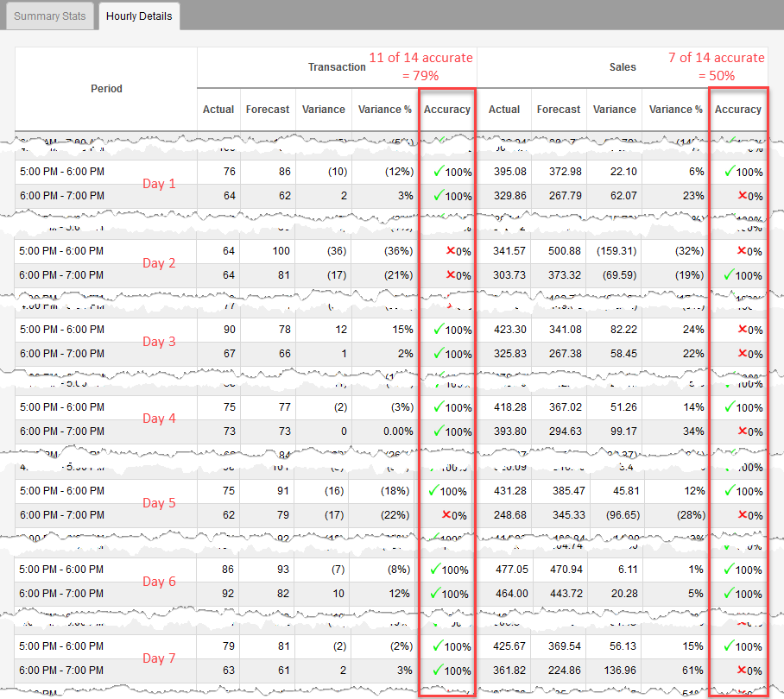Select the sales actual value 477.05

click(512, 569)
